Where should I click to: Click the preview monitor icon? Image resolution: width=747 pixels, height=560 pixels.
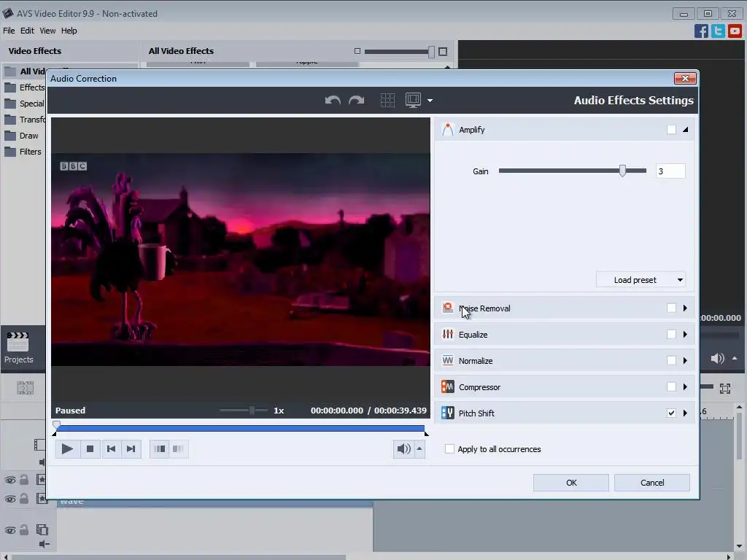click(413, 100)
